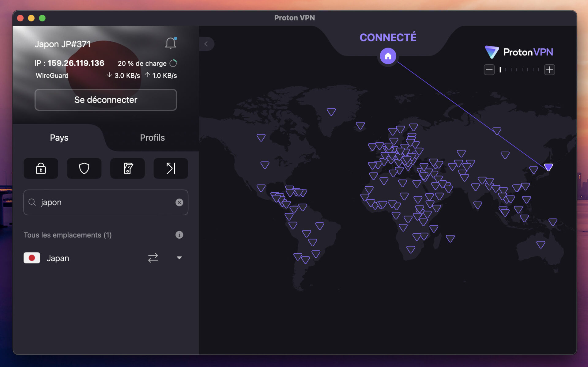Click the CONNECTÉ status label

point(388,37)
